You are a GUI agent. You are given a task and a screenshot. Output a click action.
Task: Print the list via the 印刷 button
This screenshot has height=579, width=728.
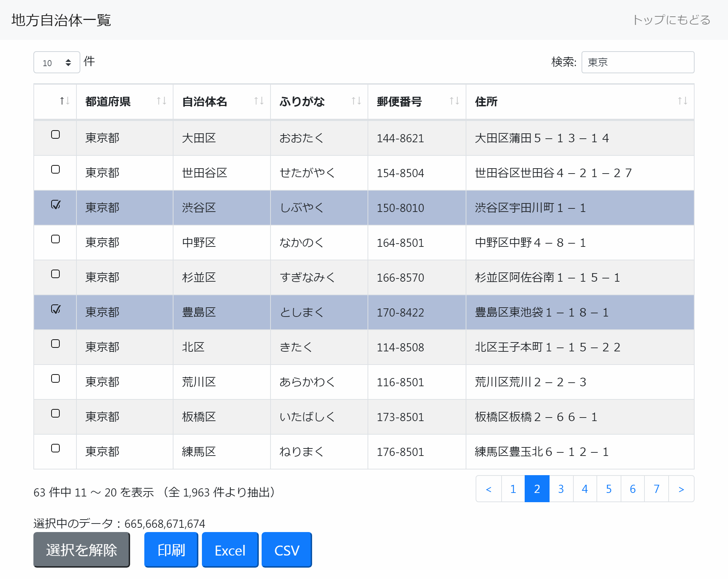pyautogui.click(x=171, y=550)
